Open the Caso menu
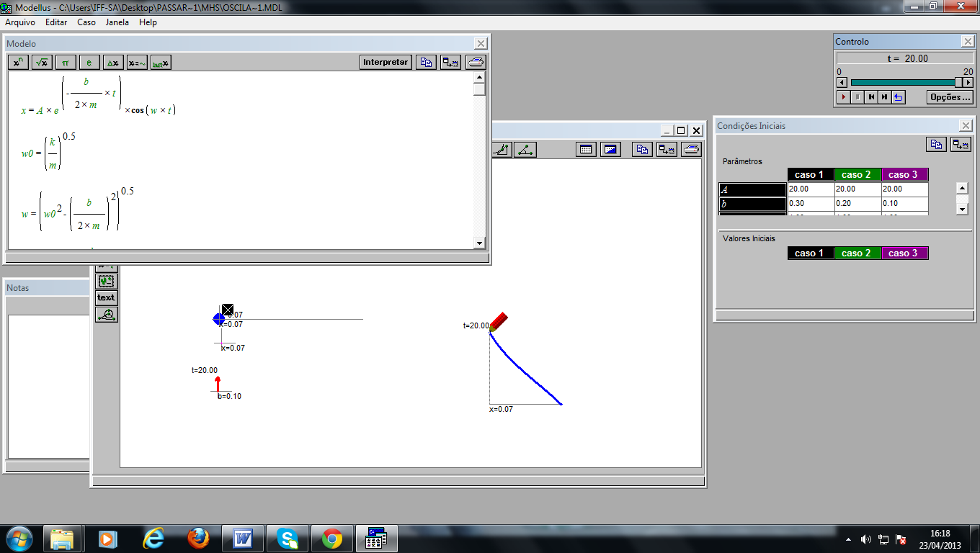 86,22
